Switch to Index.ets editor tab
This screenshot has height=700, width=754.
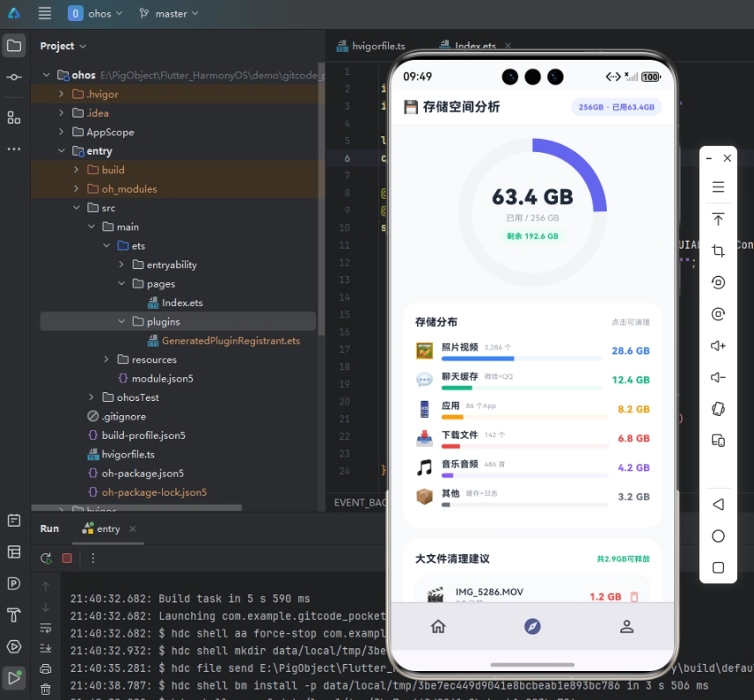468,46
